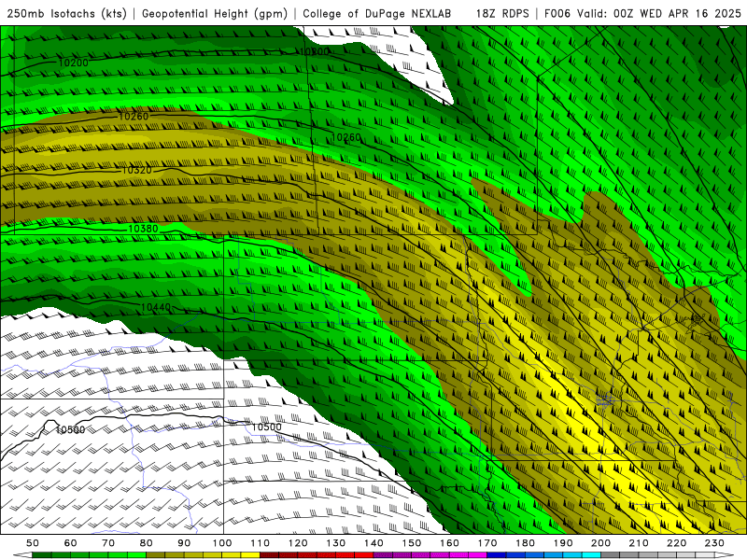Click the bright red colorbar segment before 140
Image resolution: width=747 pixels, height=560 pixels.
coord(364,555)
